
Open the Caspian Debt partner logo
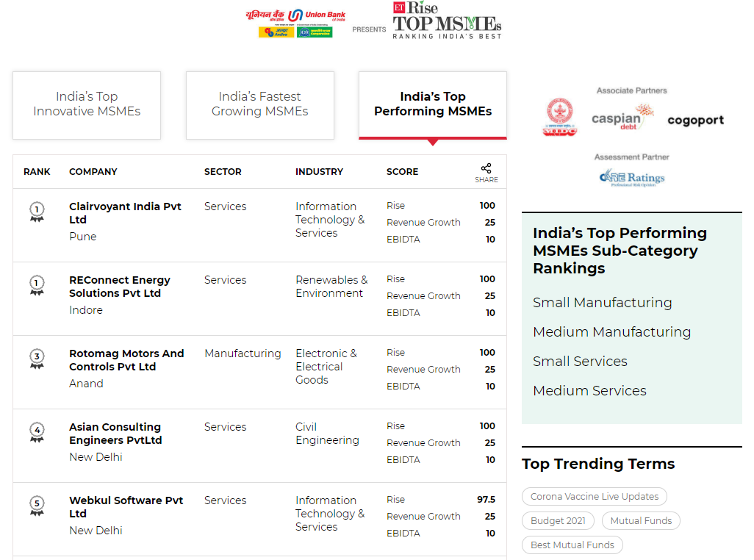tap(622, 118)
